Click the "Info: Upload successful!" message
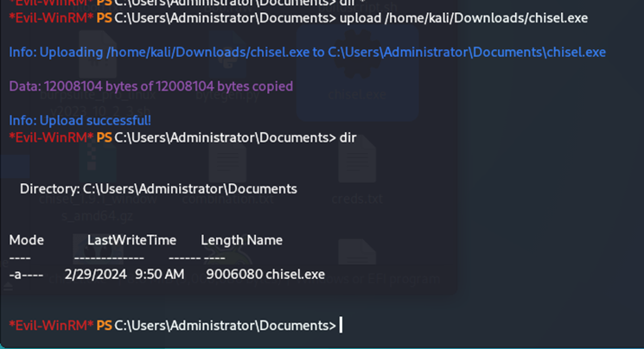Viewport: 644px width, 349px height. (80, 120)
